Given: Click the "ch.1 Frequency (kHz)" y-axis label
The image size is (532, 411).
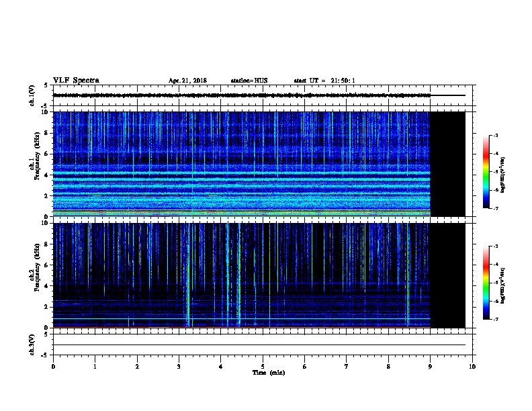Looking at the screenshot, I should 34,156.
